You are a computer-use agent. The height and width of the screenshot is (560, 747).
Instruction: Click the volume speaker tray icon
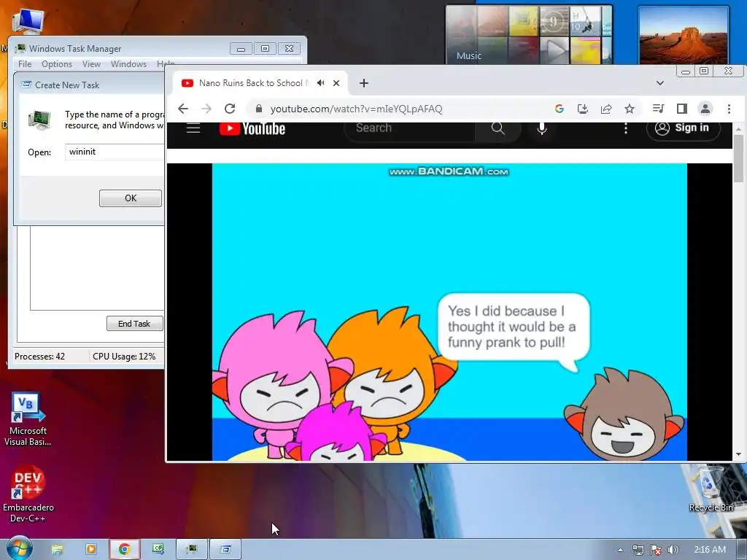coord(673,550)
